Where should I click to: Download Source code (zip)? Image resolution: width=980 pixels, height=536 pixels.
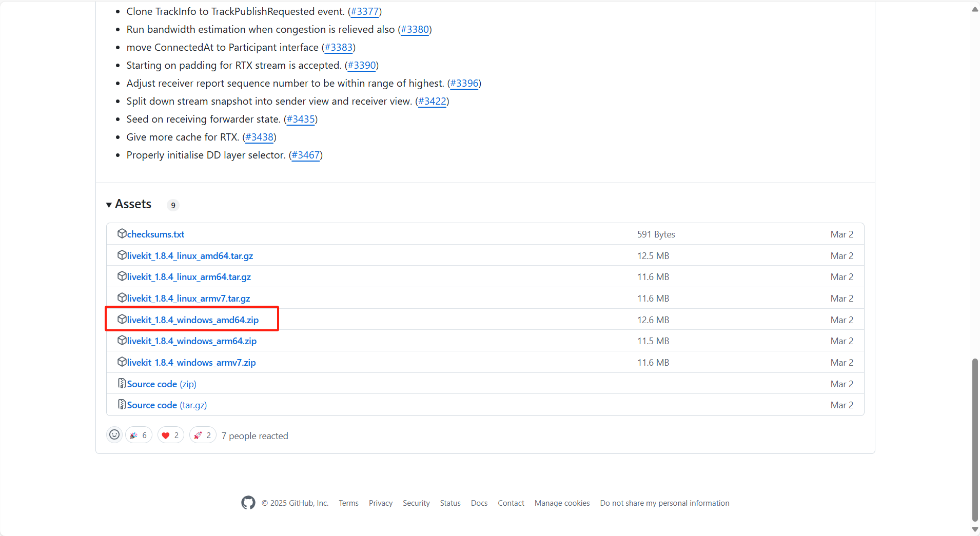pyautogui.click(x=162, y=384)
